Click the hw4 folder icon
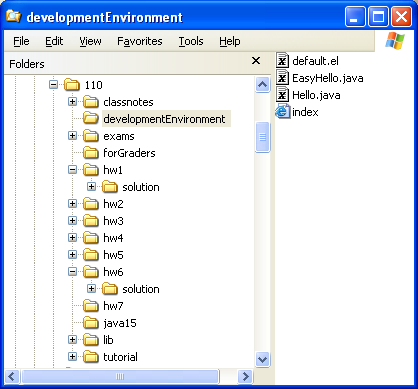418x389 pixels. [91, 238]
